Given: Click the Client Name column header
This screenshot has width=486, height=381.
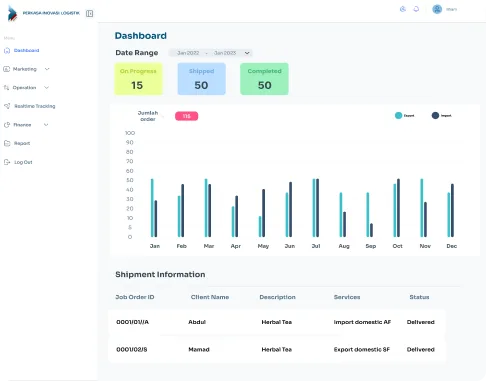Looking at the screenshot, I should pyautogui.click(x=210, y=297).
